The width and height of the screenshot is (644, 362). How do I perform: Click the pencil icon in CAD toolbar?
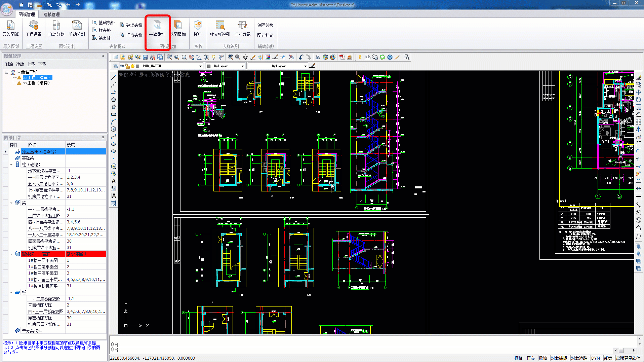tap(397, 57)
